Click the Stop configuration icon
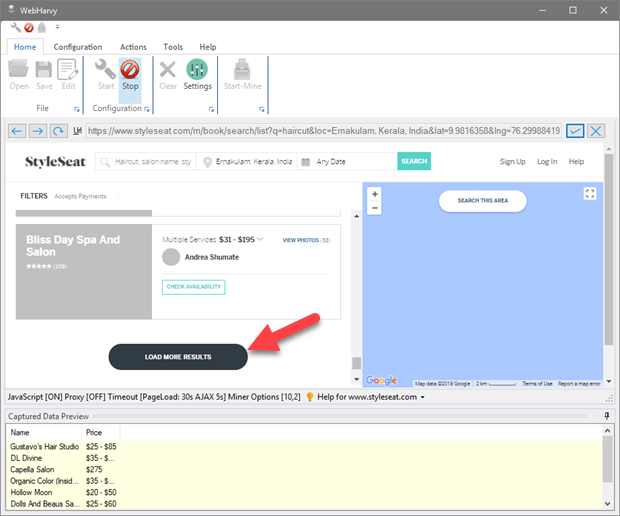 click(x=130, y=74)
